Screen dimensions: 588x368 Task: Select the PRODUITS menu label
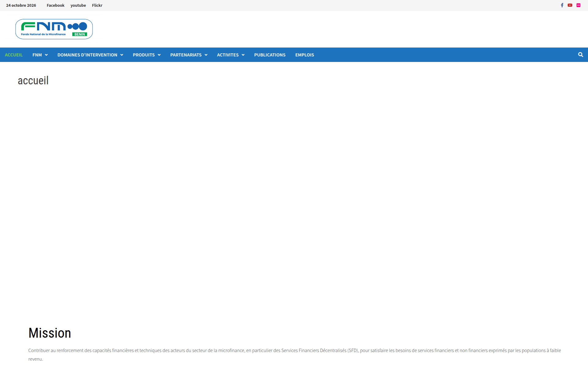click(144, 55)
